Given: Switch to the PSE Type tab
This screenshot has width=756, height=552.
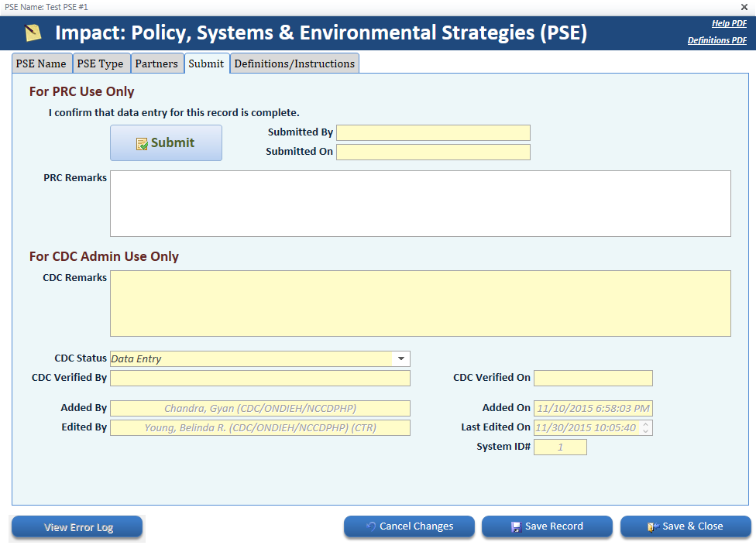Looking at the screenshot, I should [101, 63].
